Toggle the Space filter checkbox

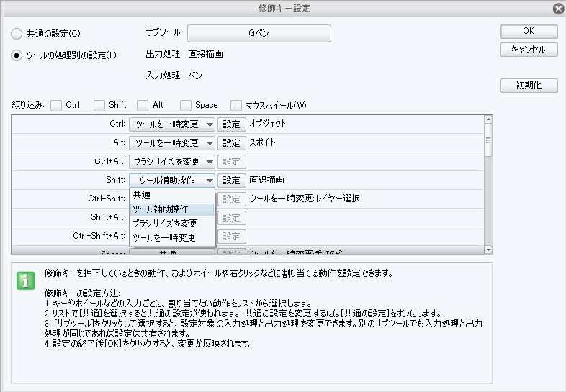pyautogui.click(x=186, y=106)
